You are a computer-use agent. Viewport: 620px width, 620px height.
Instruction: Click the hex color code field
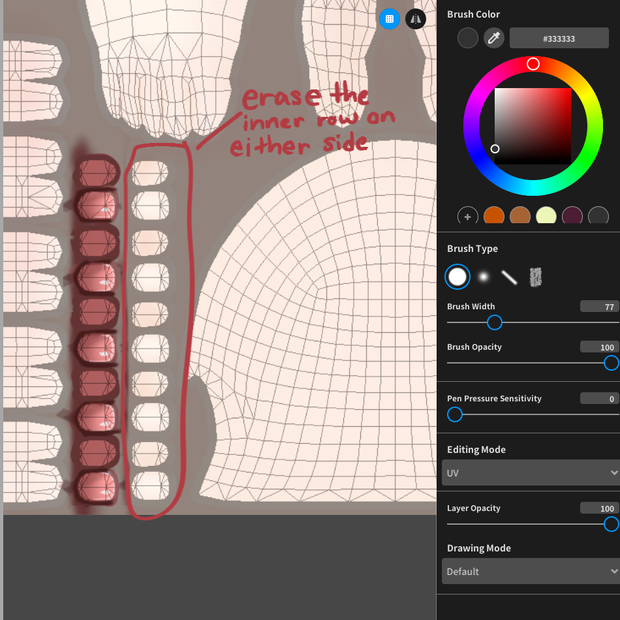pyautogui.click(x=559, y=38)
